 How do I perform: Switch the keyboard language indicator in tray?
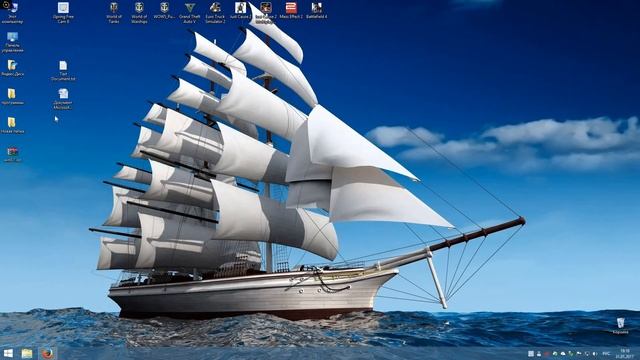606,353
